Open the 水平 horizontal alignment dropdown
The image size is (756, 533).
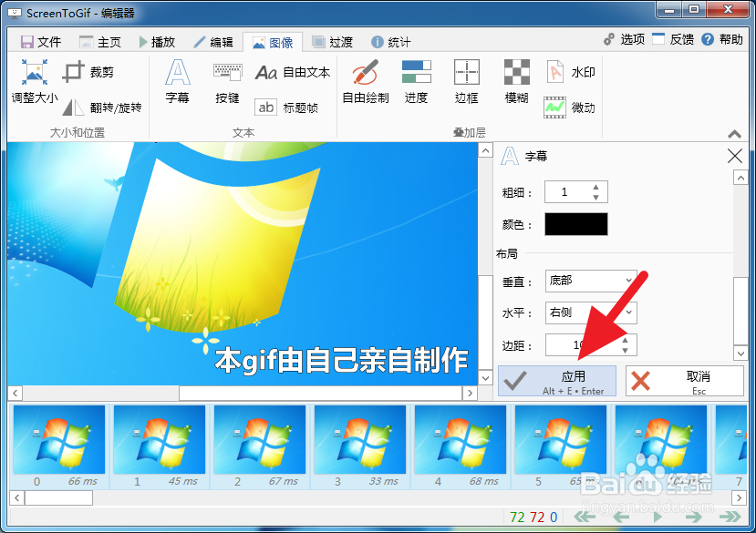point(591,313)
